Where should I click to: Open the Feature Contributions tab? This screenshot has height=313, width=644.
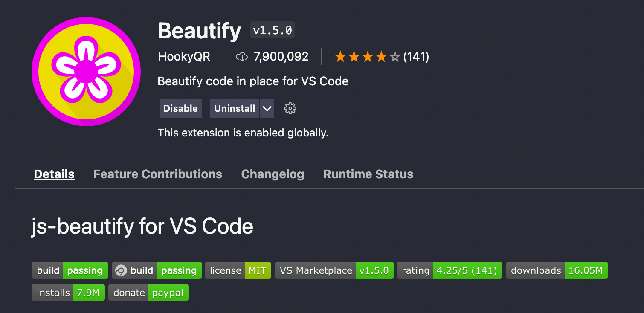(x=158, y=174)
